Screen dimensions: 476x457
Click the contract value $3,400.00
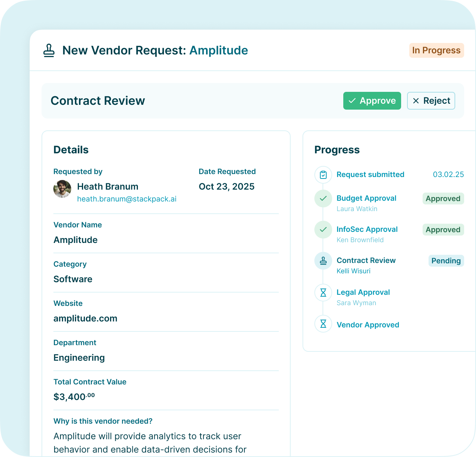point(74,397)
